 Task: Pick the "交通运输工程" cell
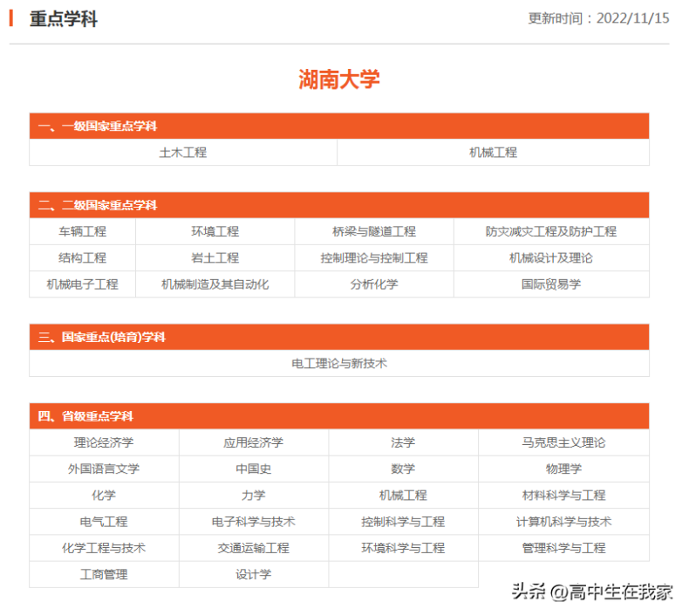[x=254, y=548]
